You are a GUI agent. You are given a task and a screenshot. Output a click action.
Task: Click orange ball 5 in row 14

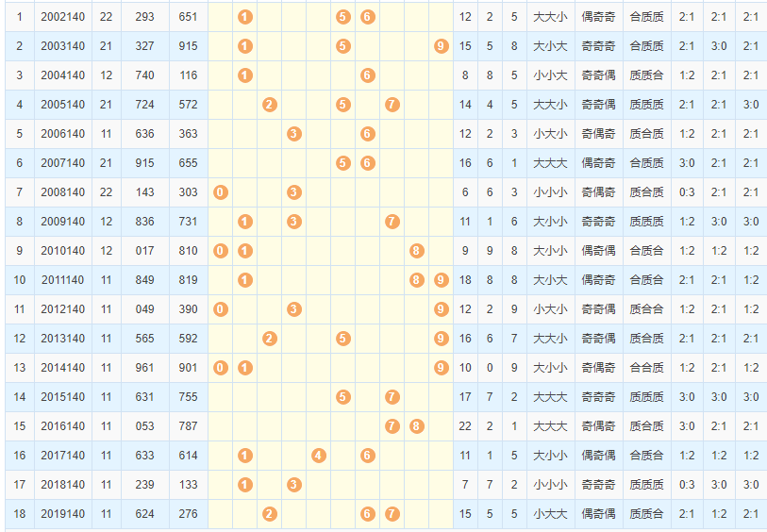(x=343, y=397)
